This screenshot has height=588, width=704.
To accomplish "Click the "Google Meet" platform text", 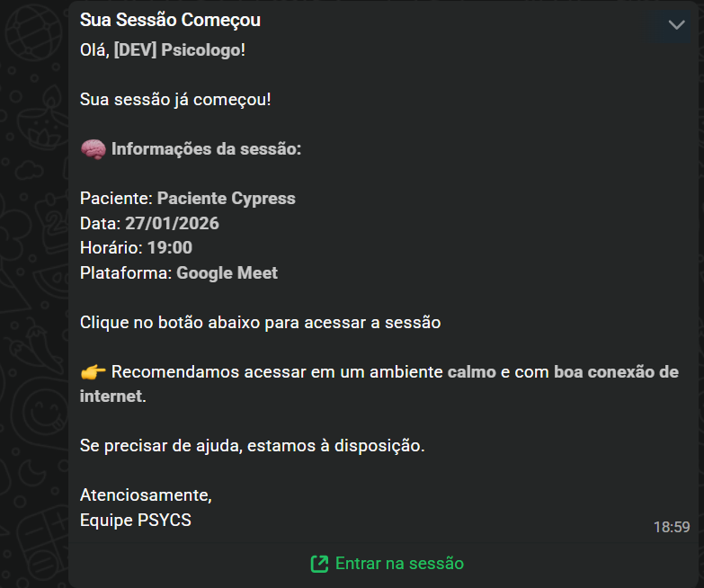I will point(227,273).
